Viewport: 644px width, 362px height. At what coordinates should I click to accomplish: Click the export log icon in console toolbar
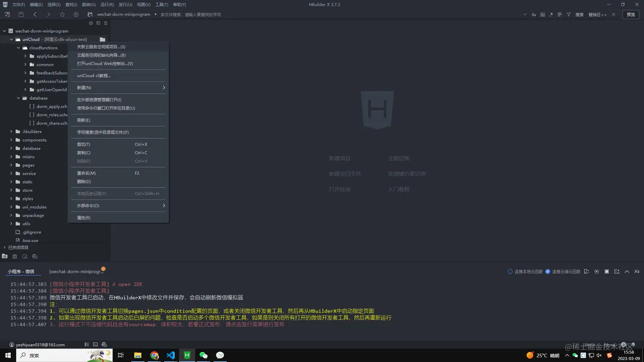coord(617,271)
